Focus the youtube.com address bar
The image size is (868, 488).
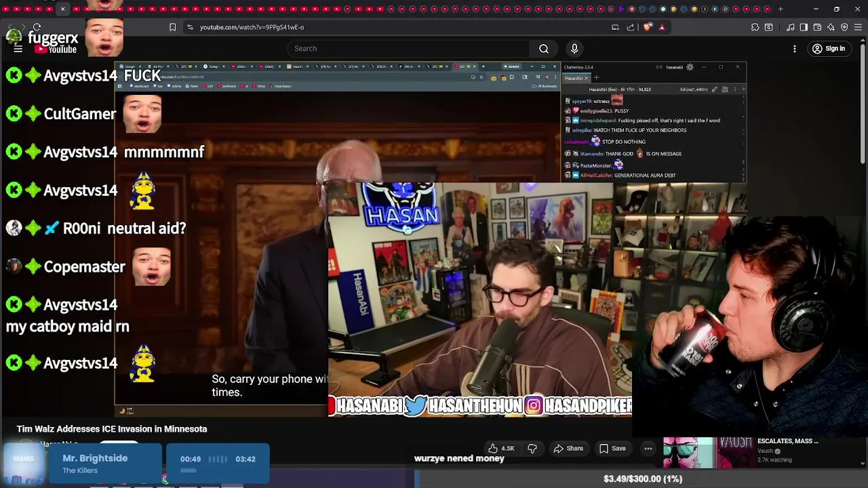coord(400,27)
